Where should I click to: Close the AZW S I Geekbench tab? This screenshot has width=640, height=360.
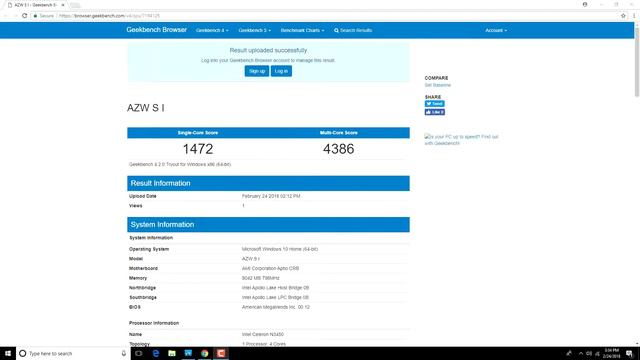(63, 5)
